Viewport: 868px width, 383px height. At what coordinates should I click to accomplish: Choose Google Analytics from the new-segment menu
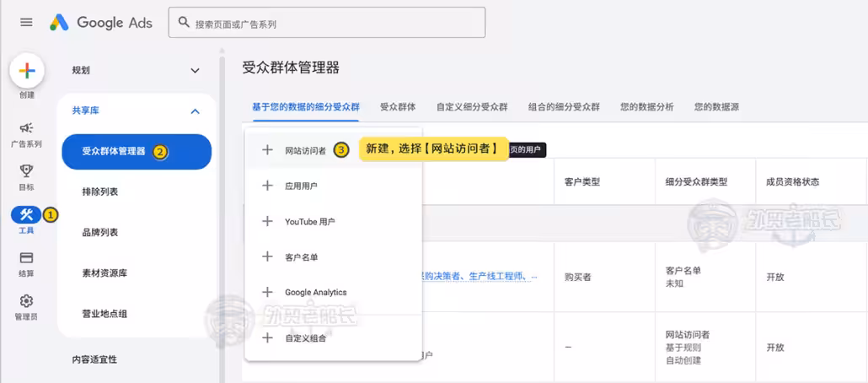[315, 292]
